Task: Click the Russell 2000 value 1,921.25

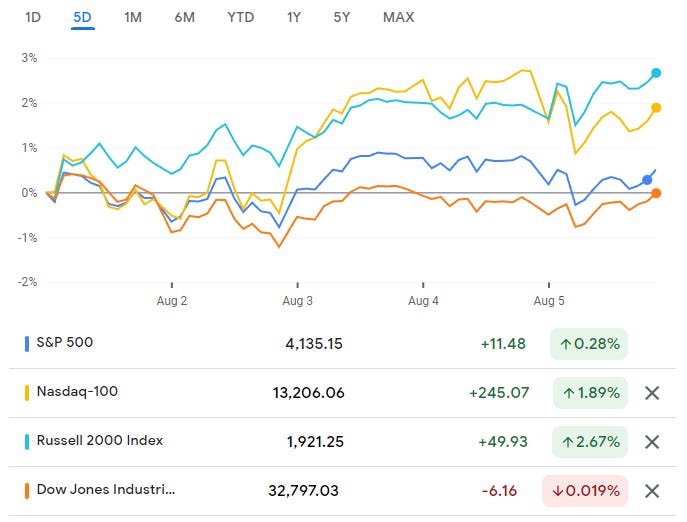Action: pyautogui.click(x=315, y=442)
